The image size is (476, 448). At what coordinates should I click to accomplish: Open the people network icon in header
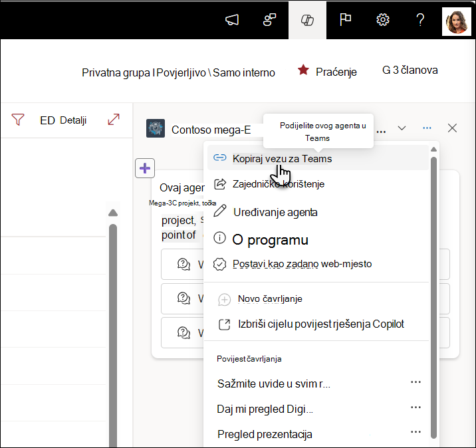point(269,20)
